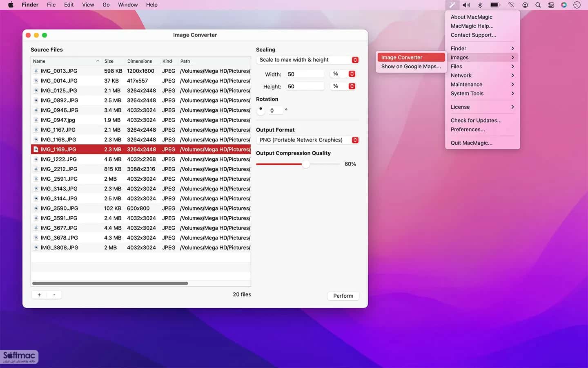Open the Apple menu
The image size is (588, 368).
(x=11, y=5)
